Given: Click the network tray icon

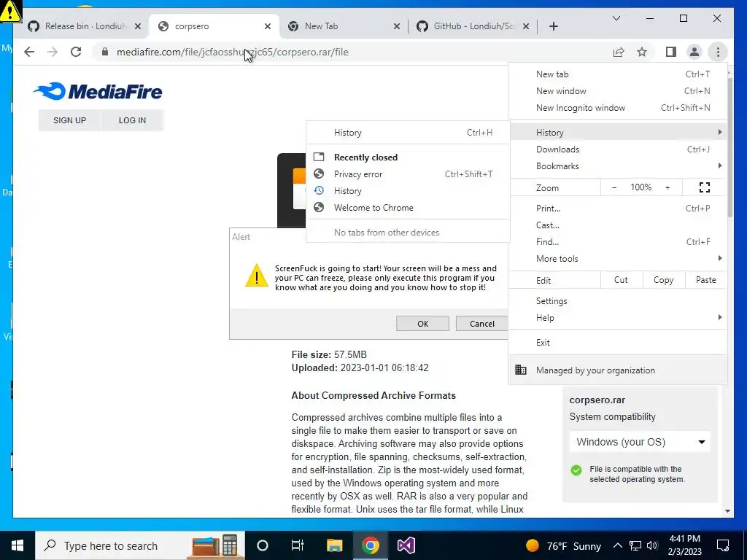Looking at the screenshot, I should [635, 545].
